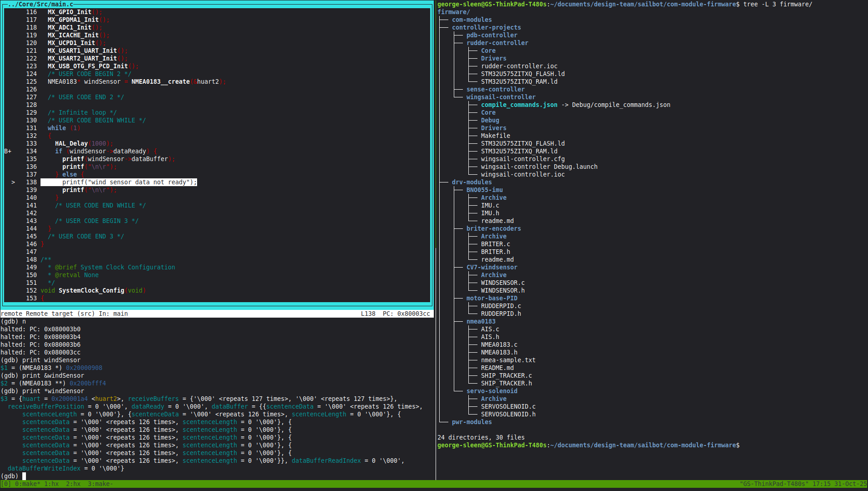Click the WINDSENSOR.c file entry

(x=503, y=283)
